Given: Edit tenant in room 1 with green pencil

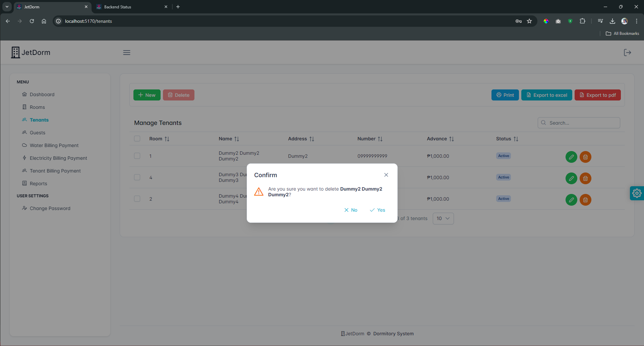Looking at the screenshot, I should pyautogui.click(x=571, y=157).
